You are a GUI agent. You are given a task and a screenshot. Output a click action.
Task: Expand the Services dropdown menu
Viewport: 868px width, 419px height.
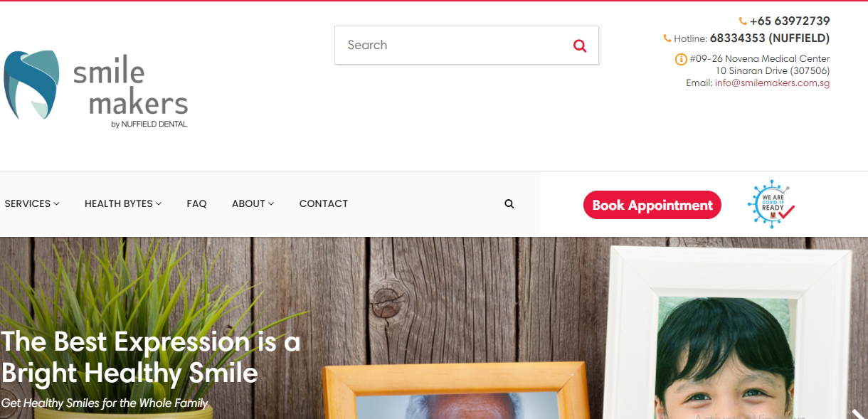tap(32, 203)
